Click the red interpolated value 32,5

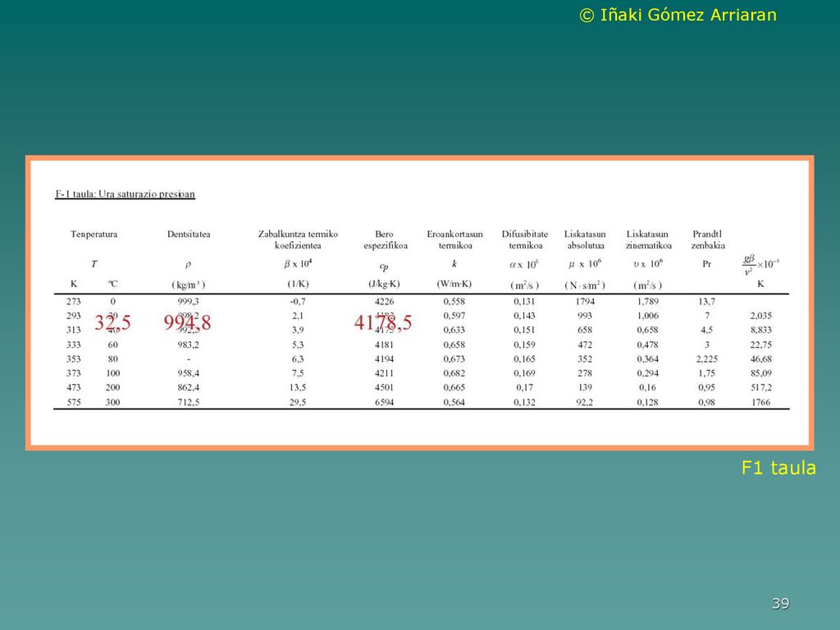(x=112, y=322)
